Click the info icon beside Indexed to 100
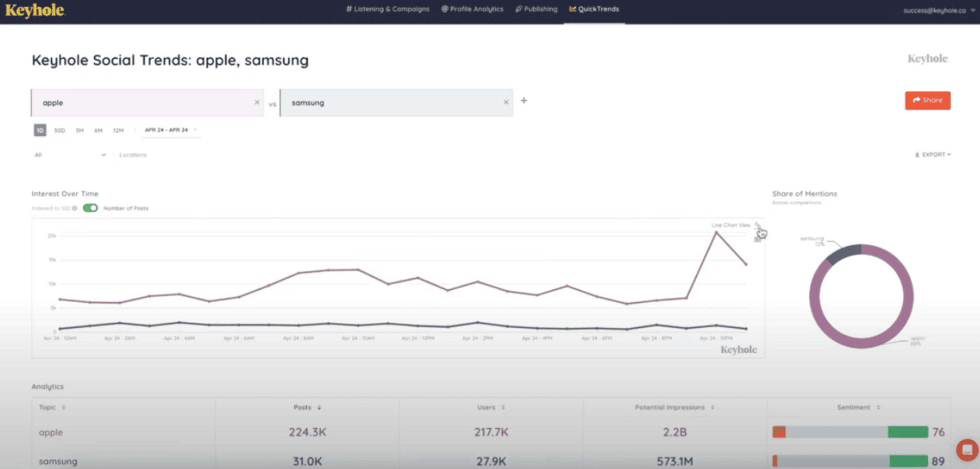The image size is (980, 469). click(75, 208)
